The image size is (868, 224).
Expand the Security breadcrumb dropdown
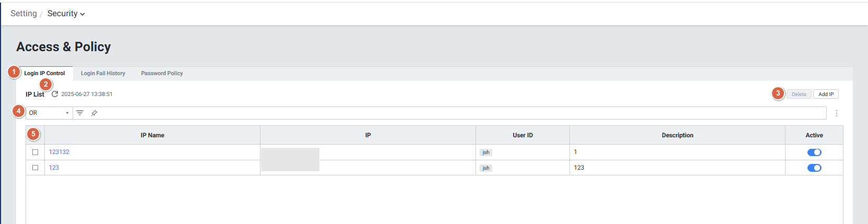[x=66, y=14]
